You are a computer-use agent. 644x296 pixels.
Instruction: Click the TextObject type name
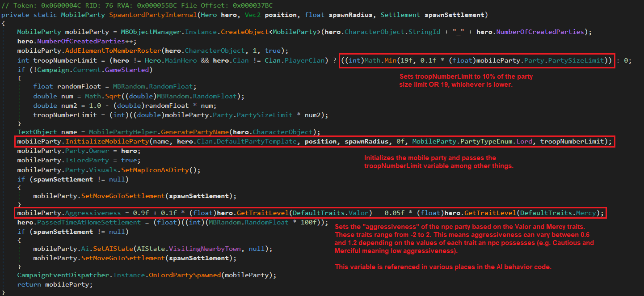(x=37, y=132)
